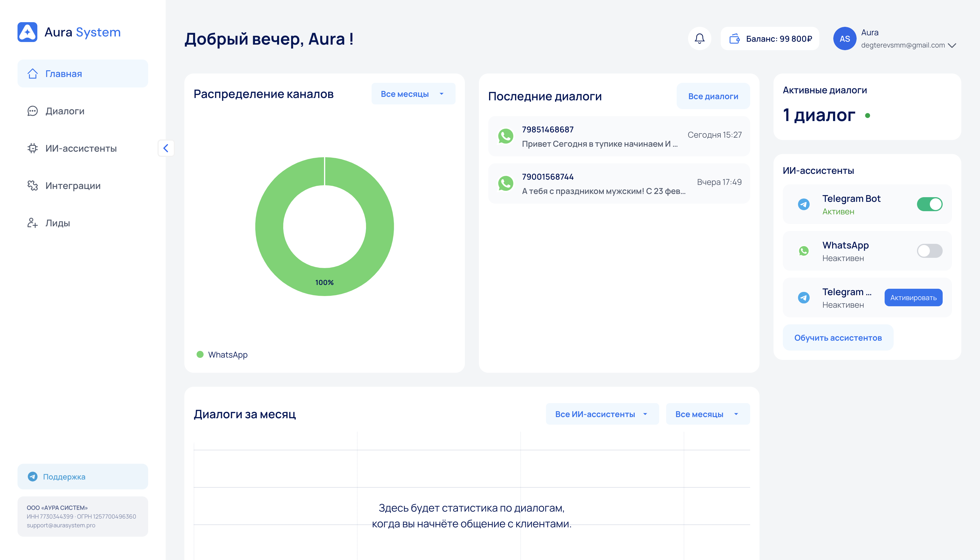This screenshot has height=560, width=980.
Task: Expand the account menu chevron near the email
Action: tap(952, 45)
